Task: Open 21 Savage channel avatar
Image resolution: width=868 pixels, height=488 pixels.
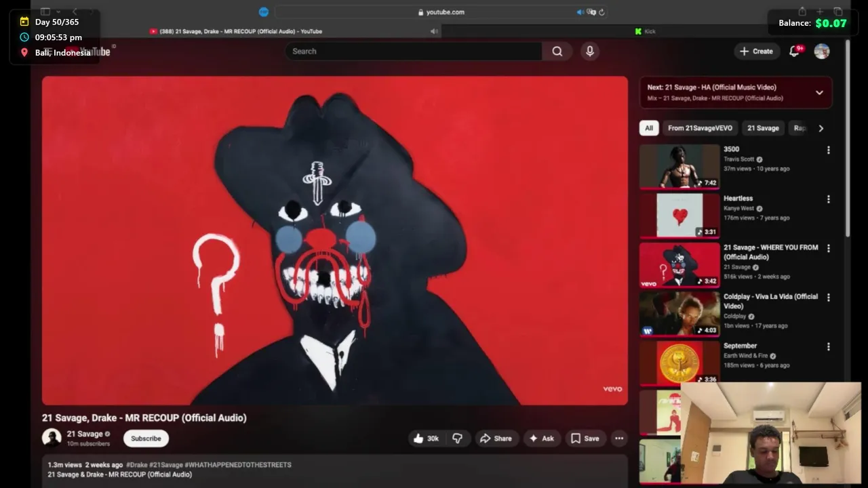Action: [52, 438]
